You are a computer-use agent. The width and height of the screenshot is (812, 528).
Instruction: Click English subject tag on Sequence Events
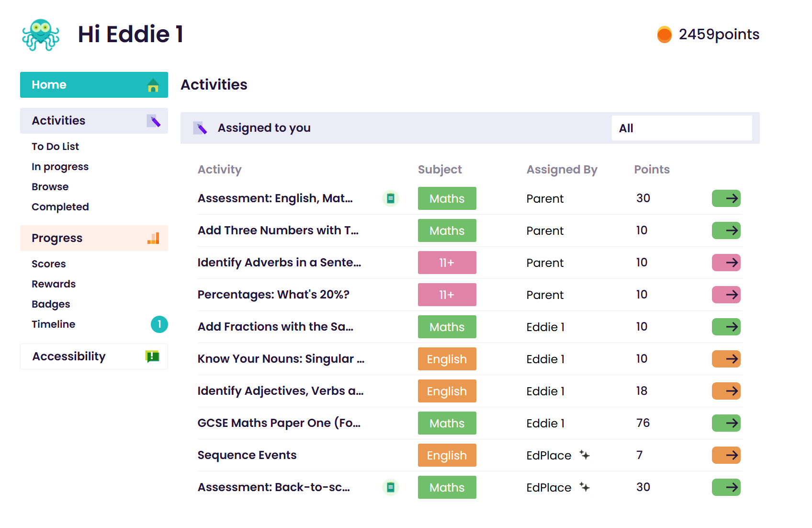[447, 455]
